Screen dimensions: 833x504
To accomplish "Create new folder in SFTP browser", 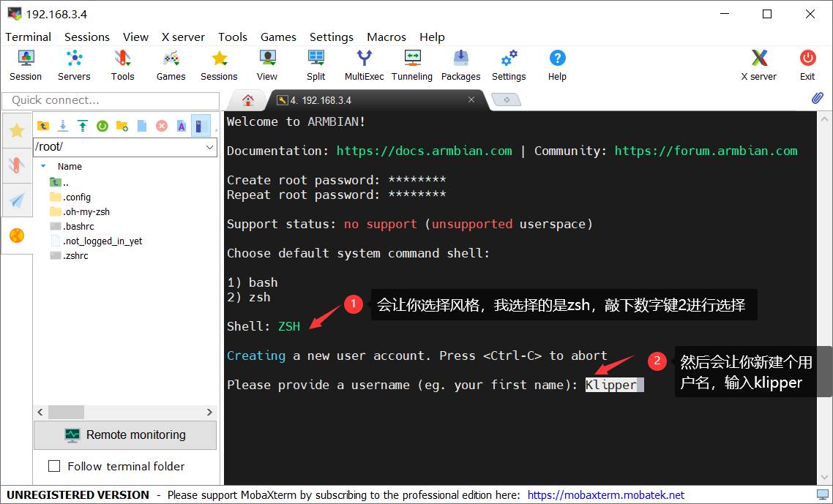I will [122, 126].
